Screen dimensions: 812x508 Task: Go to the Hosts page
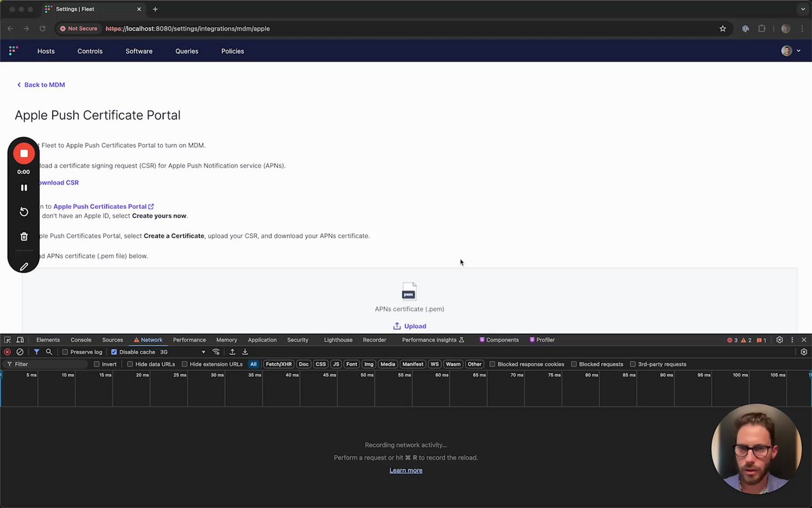[x=46, y=51]
